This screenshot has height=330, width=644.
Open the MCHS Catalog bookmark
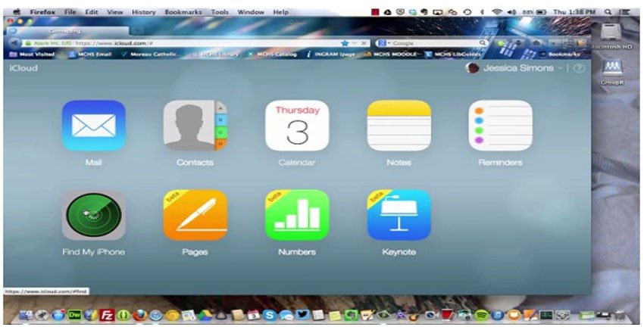(x=272, y=54)
